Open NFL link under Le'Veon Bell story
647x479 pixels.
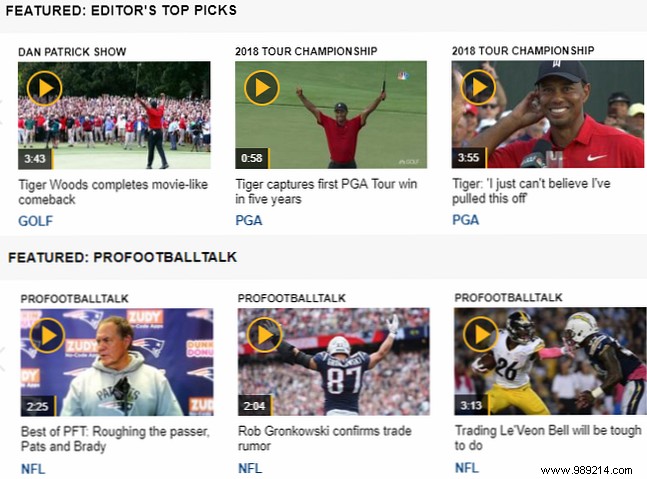pos(467,467)
